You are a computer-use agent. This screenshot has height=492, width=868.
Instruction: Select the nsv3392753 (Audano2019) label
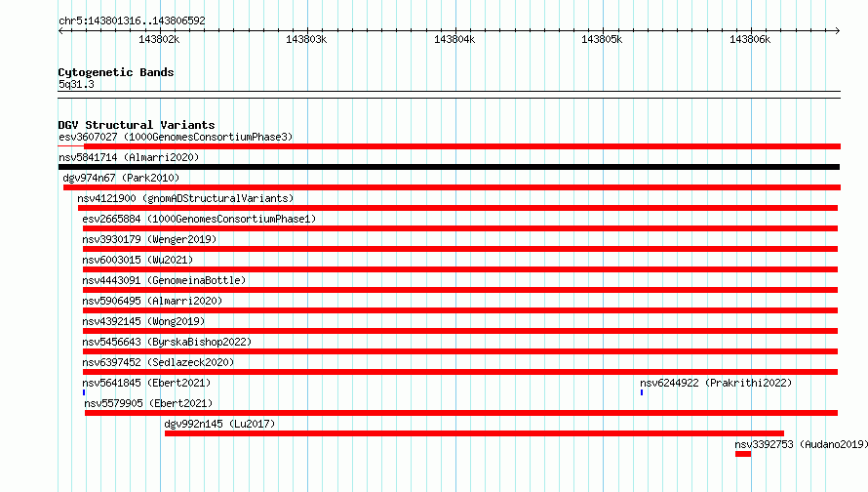point(801,444)
